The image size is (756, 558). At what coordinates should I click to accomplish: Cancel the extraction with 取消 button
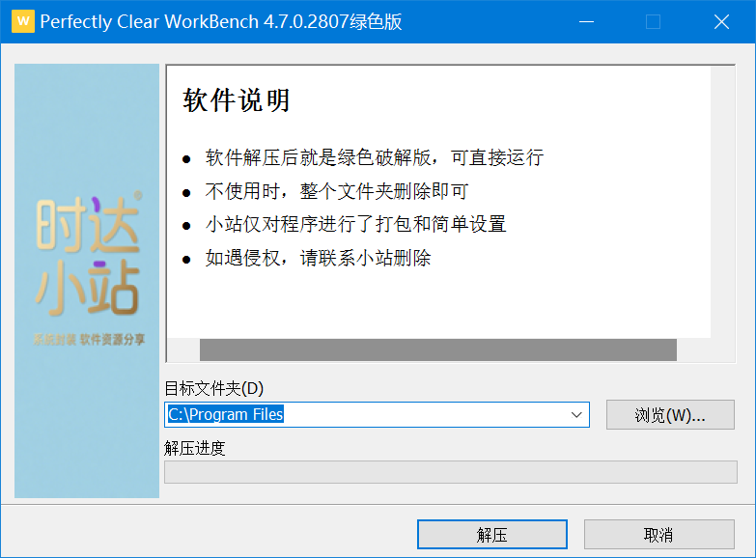(x=658, y=535)
